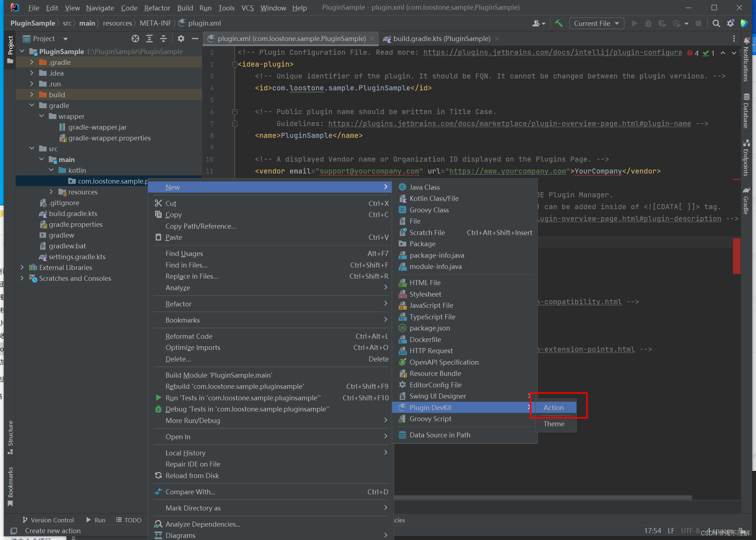The height and width of the screenshot is (540, 756).
Task: Open the Structure tool window
Action: coord(10,437)
